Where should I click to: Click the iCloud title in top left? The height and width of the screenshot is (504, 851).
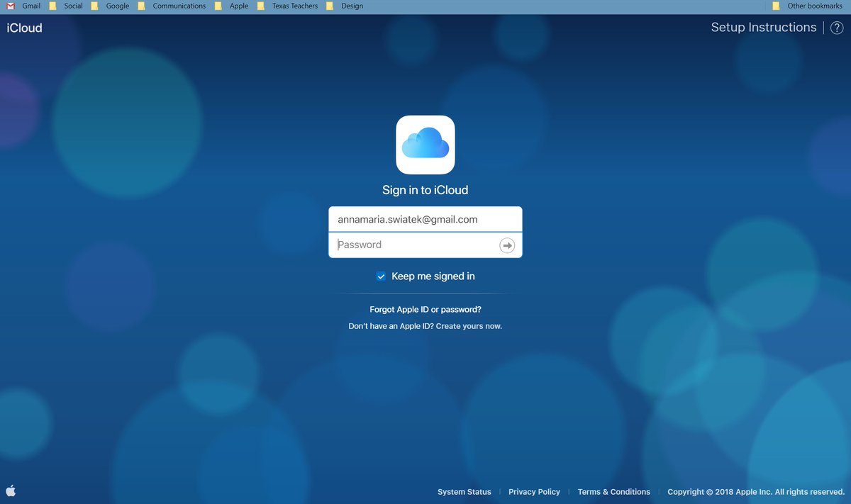point(24,28)
